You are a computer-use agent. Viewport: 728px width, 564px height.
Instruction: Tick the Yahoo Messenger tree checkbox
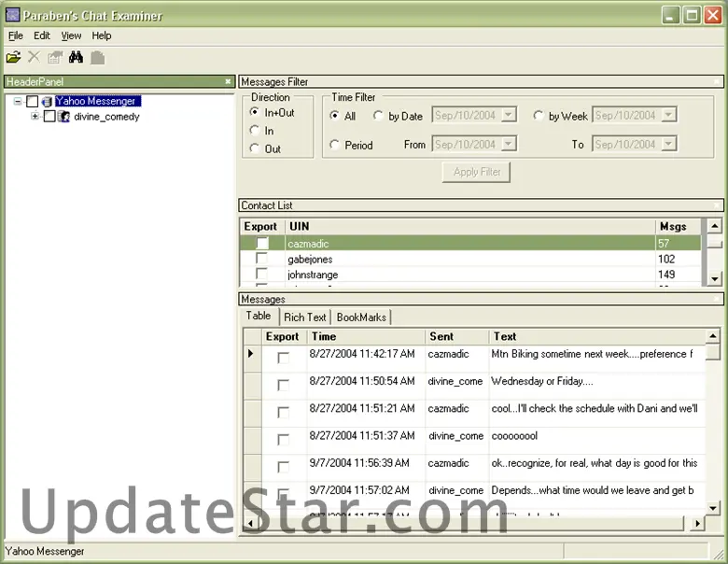[x=32, y=101]
